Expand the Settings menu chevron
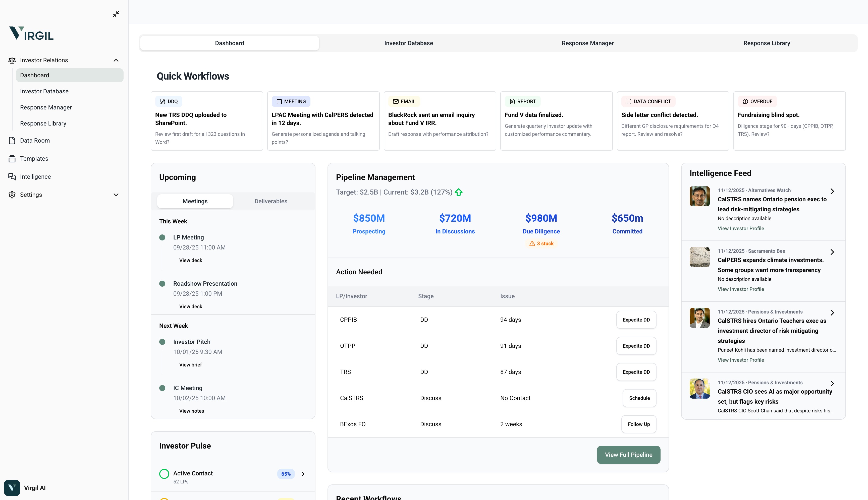Screen dimensions: 868x500 pos(116,195)
